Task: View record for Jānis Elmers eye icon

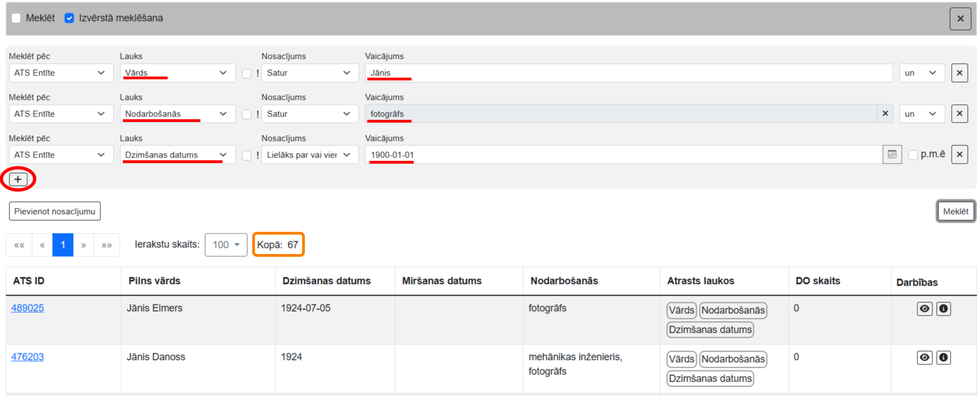Action: click(x=925, y=309)
